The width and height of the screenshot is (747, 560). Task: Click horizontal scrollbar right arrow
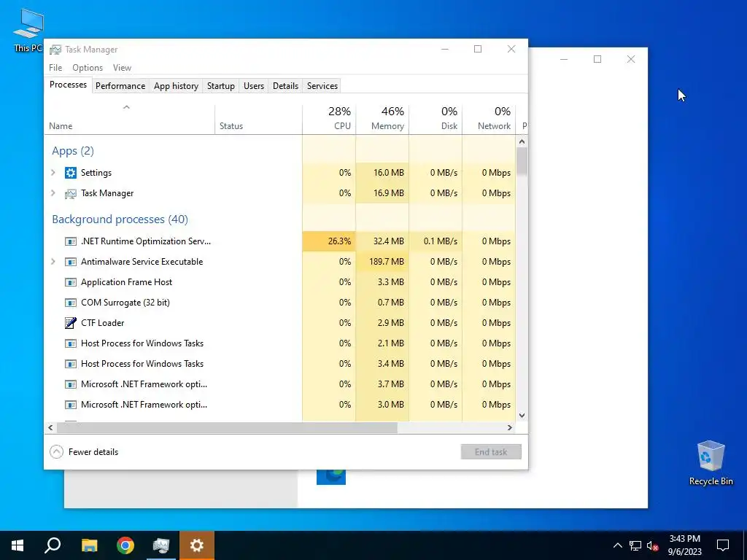[x=510, y=427]
